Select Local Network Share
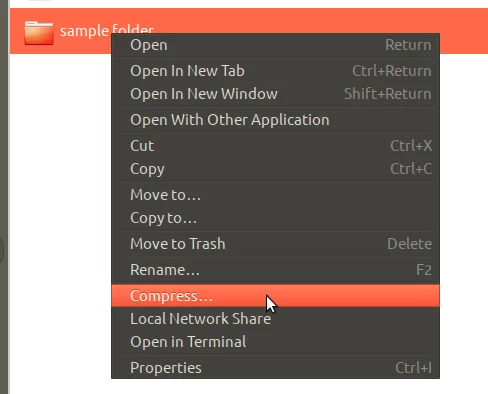This screenshot has width=488, height=394. [275, 319]
